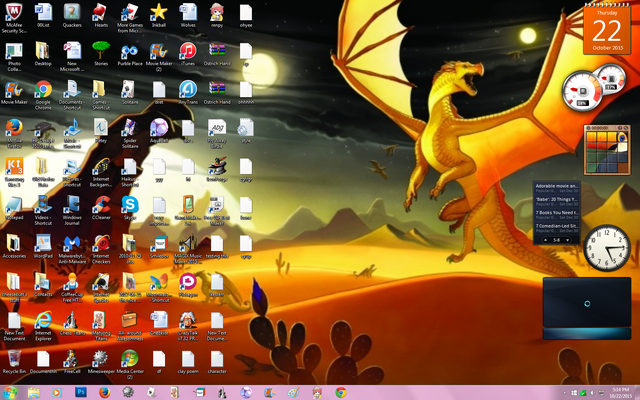Image resolution: width=640 pixels, height=400 pixels.
Task: Open '7 Books You Need t...' headline
Action: pyautogui.click(x=557, y=213)
